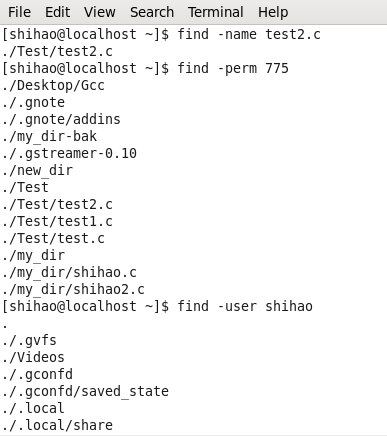The height and width of the screenshot is (436, 387).
Task: Open the Search menu
Action: tap(152, 12)
